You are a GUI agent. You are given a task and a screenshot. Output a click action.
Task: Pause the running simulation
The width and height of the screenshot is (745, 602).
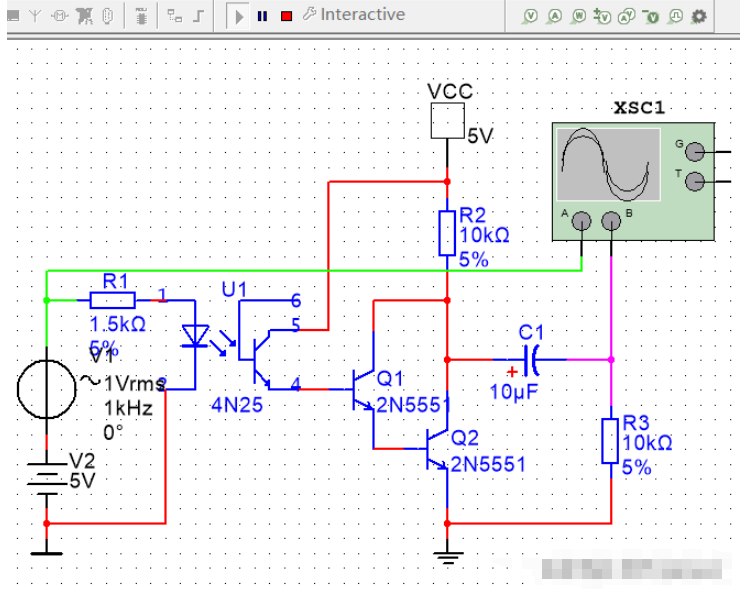[263, 16]
